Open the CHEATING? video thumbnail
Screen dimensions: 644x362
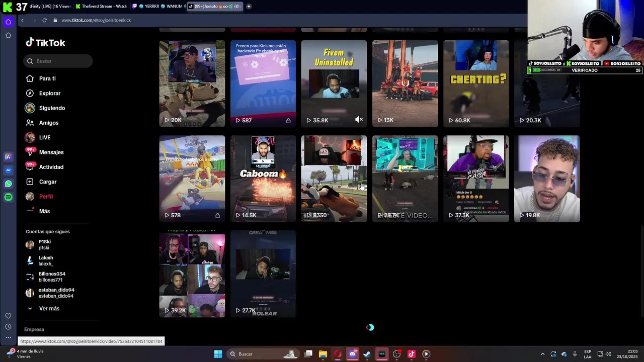pos(476,83)
